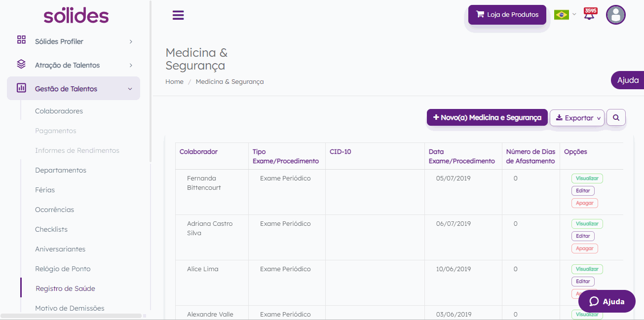Screen dimensions: 644x320
Task: Open Colaboradores in the sidebar
Action: click(x=59, y=111)
